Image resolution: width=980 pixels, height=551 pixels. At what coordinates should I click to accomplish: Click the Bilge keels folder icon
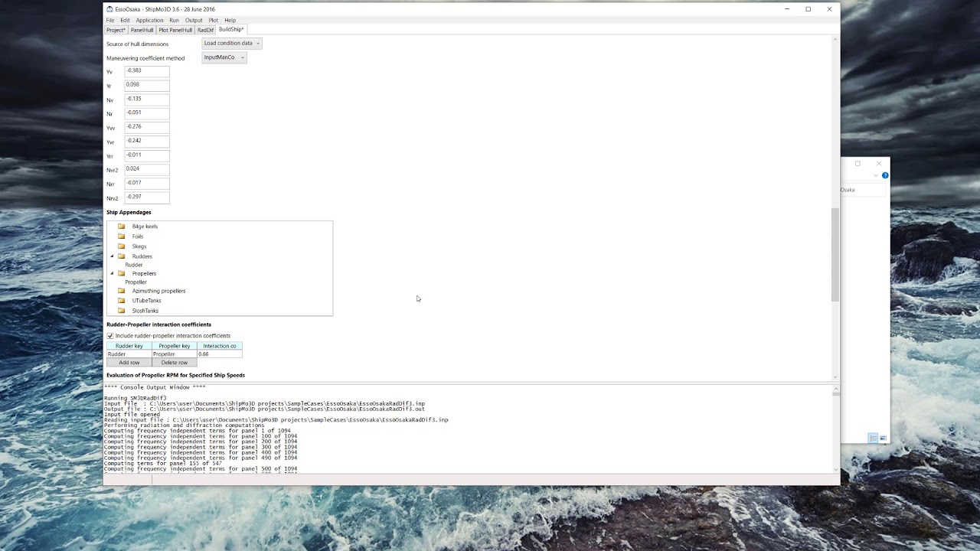click(x=121, y=227)
